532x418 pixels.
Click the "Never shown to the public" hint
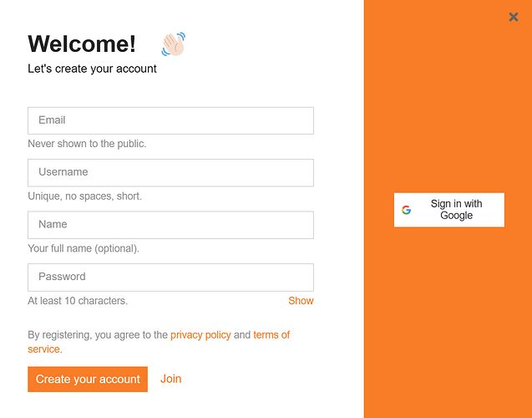coord(87,144)
